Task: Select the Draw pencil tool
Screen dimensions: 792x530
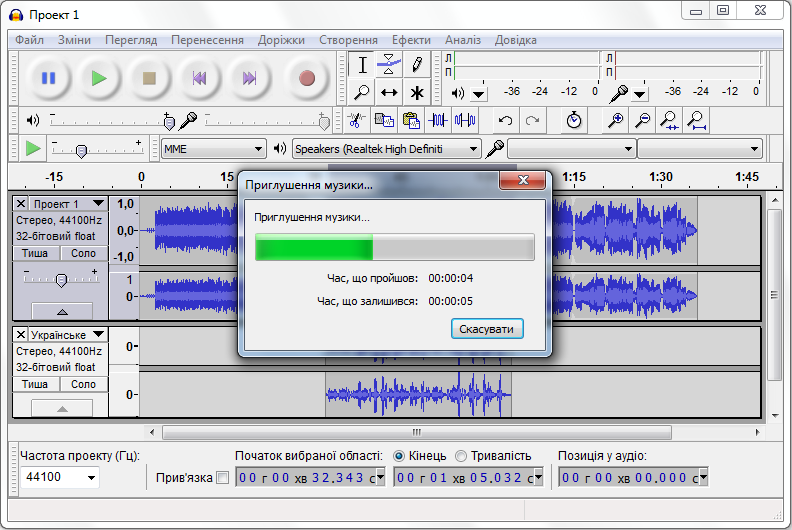Action: pos(417,65)
